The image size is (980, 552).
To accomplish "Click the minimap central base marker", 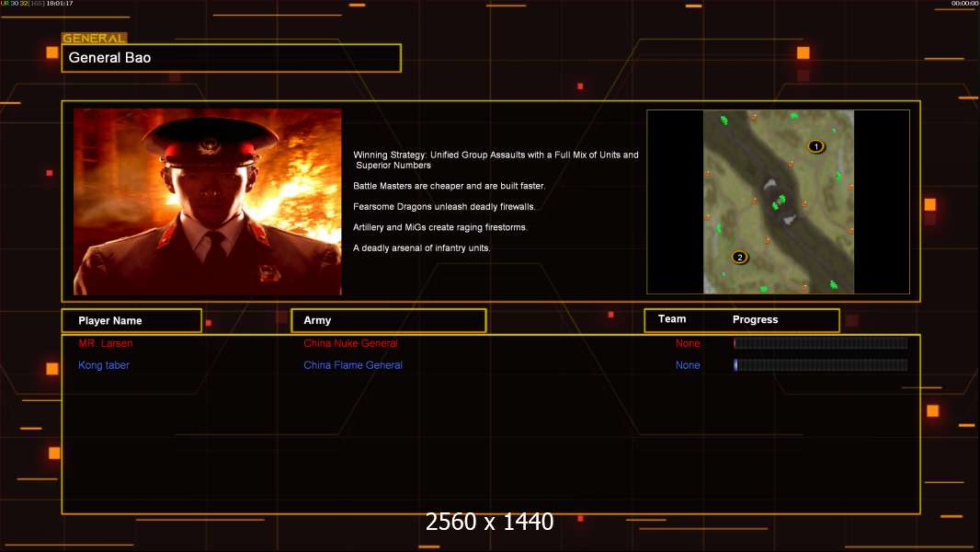I will click(778, 202).
